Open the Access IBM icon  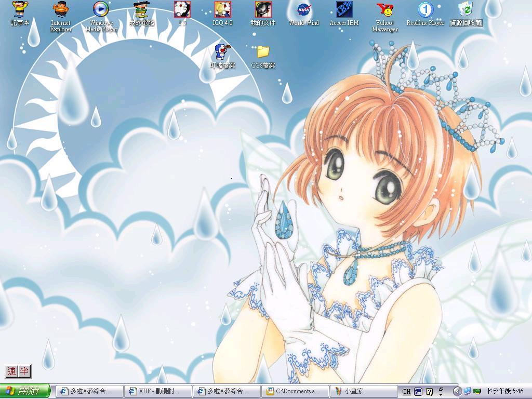(344, 14)
